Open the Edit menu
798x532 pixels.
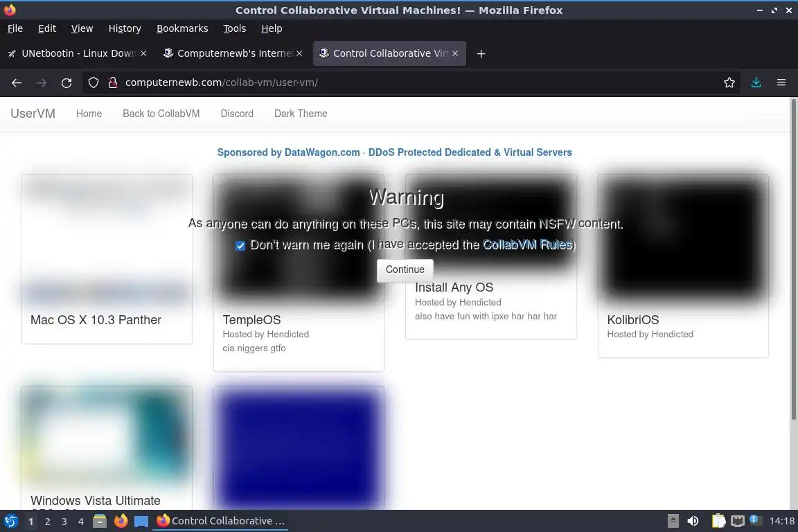47,28
